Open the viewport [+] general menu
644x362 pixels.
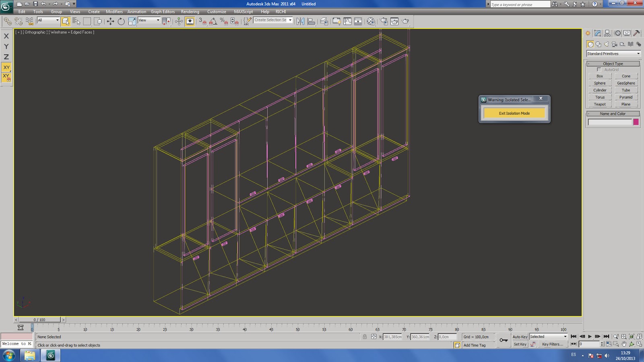[x=19, y=32]
